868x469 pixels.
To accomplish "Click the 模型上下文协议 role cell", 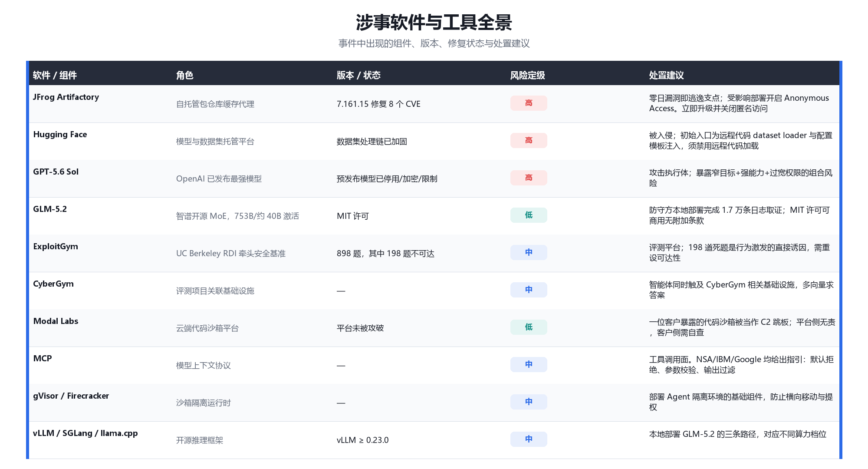I will [x=204, y=365].
